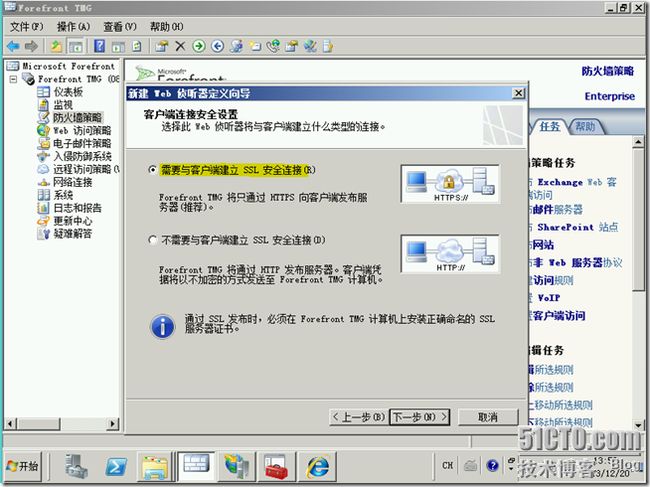Screen dimensions: 650x487
Task: Click the 上一步(B) back button
Action: (359, 417)
